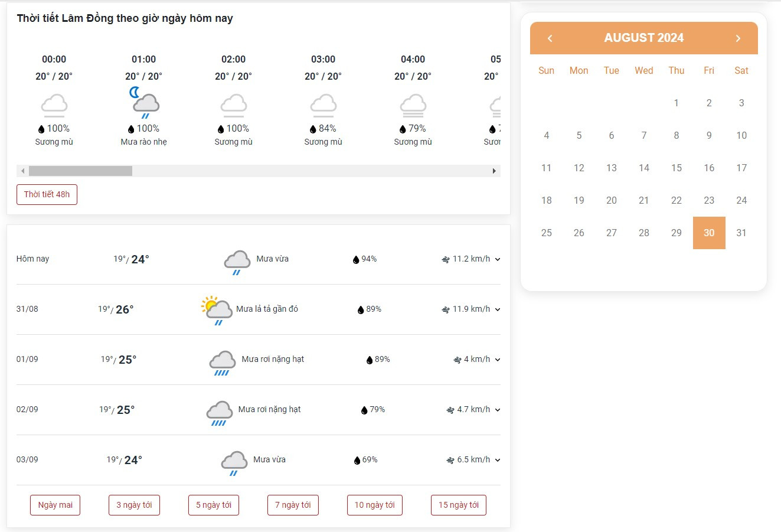
Task: Click the fog cloud icon at 00:00
Action: 54,106
